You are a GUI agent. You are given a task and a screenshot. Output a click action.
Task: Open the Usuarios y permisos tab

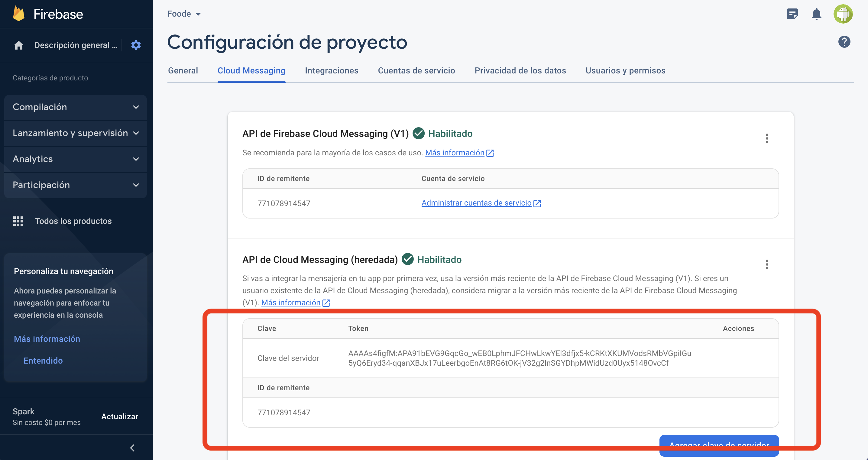pos(625,71)
